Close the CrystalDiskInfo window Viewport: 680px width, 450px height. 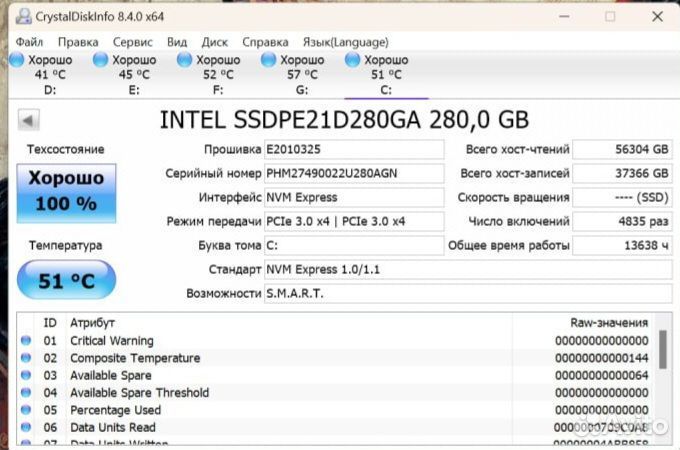[657, 16]
